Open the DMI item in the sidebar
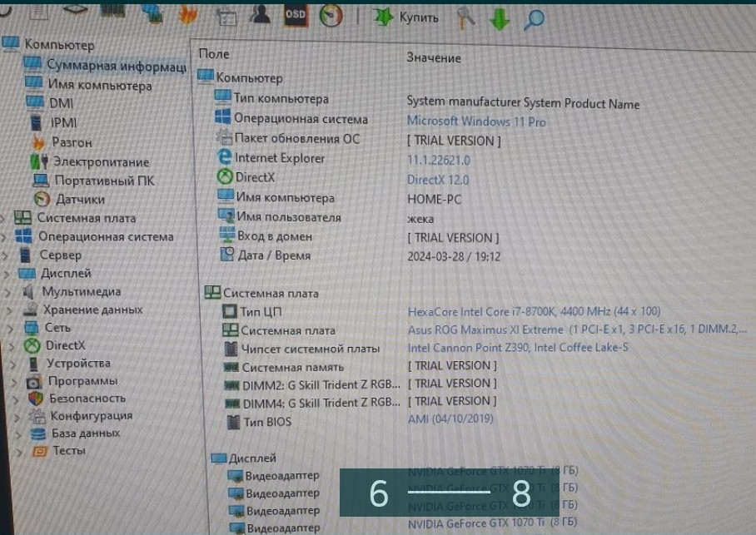Screen dimensions: 756x535 pos(61,103)
